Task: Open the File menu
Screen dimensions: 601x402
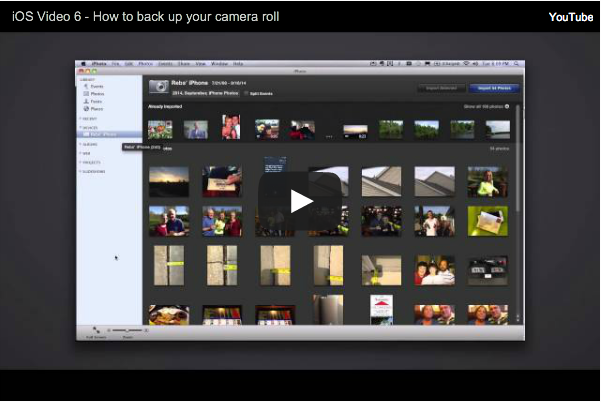Action: pyautogui.click(x=115, y=64)
